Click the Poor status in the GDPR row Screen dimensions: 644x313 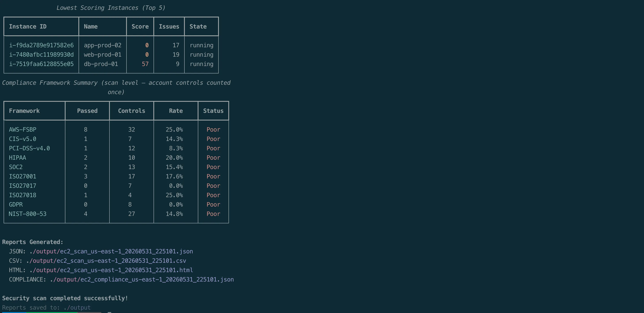(213, 204)
